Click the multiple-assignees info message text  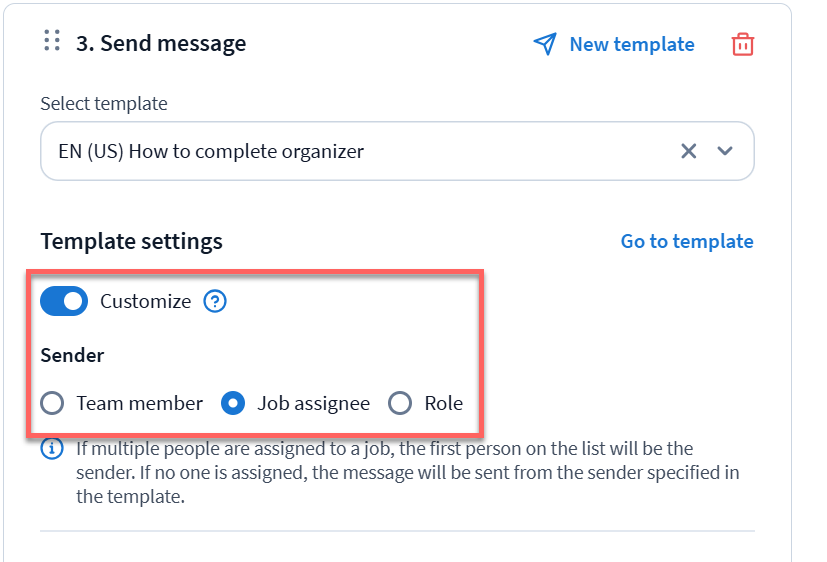[x=400, y=472]
